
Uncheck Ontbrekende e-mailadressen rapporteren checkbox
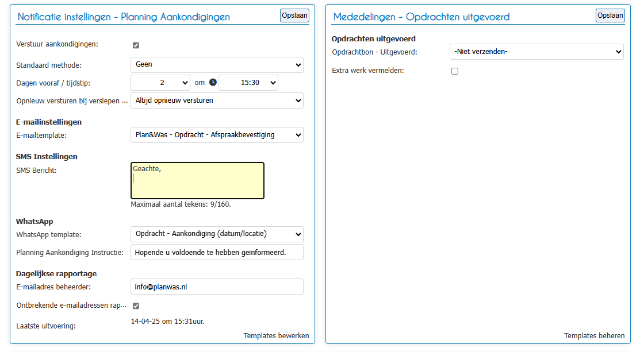click(x=136, y=305)
